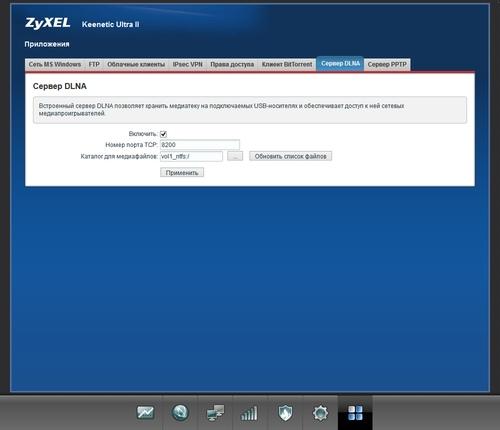Select the Сервер DLNA tab
Viewport: 500px width, 430px height.
[x=340, y=64]
